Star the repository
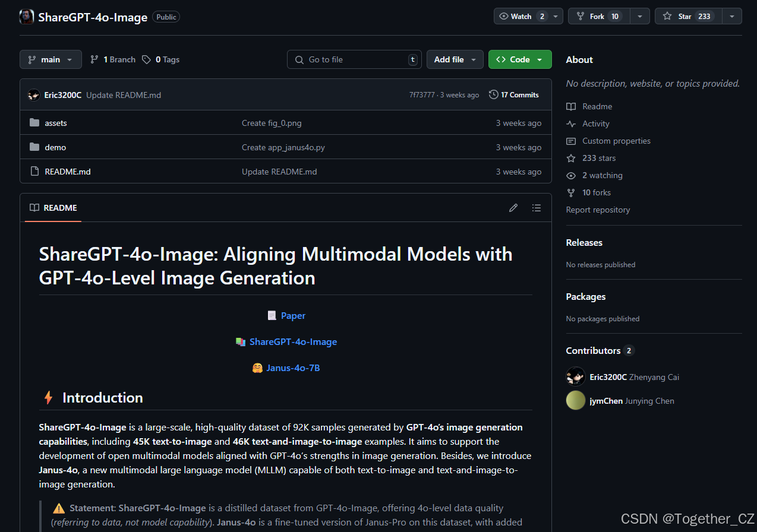 pyautogui.click(x=689, y=16)
